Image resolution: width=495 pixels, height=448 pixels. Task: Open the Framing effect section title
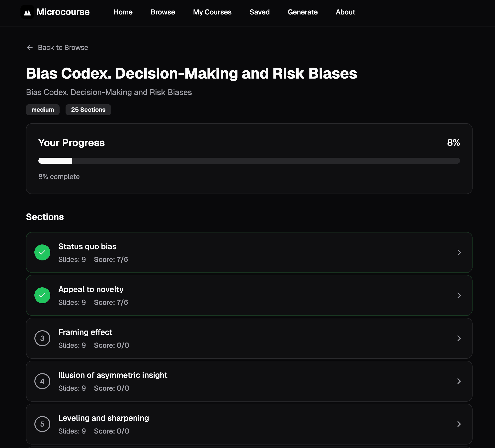[x=85, y=332]
